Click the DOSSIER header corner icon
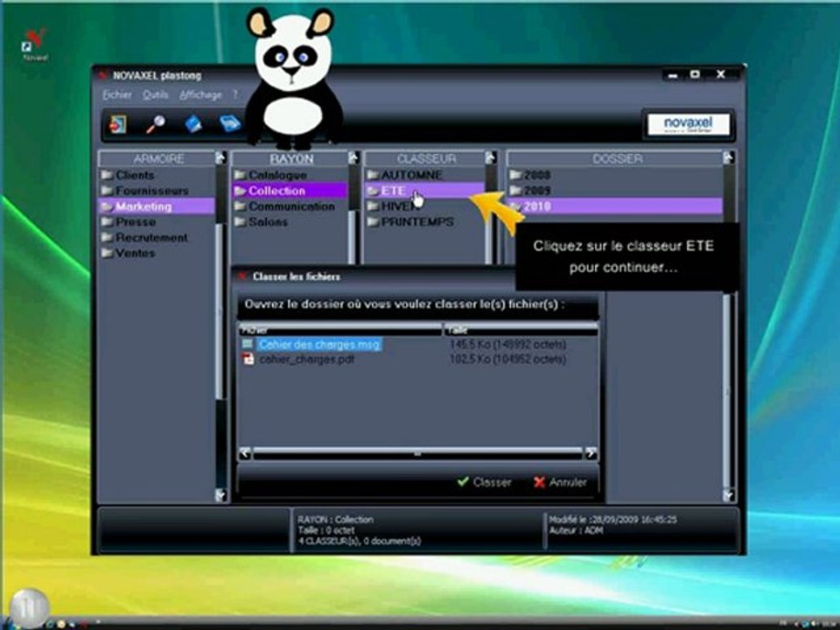The image size is (840, 630). coord(729,157)
